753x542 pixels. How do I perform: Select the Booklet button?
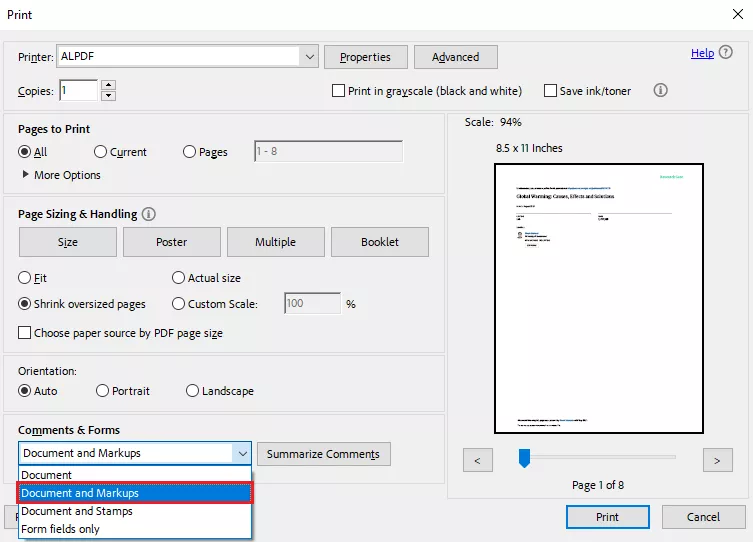point(380,242)
